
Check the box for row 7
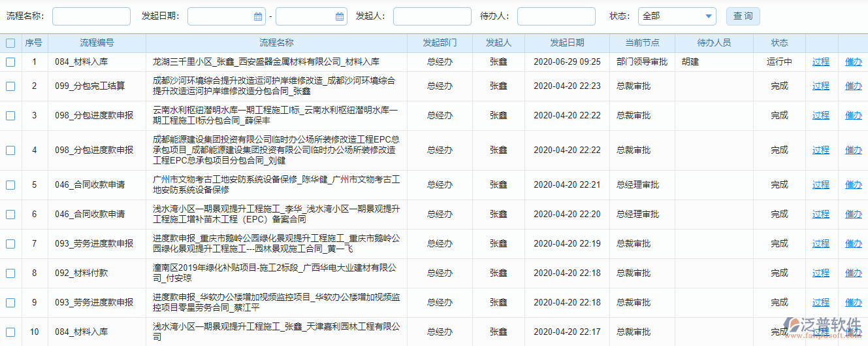10,244
